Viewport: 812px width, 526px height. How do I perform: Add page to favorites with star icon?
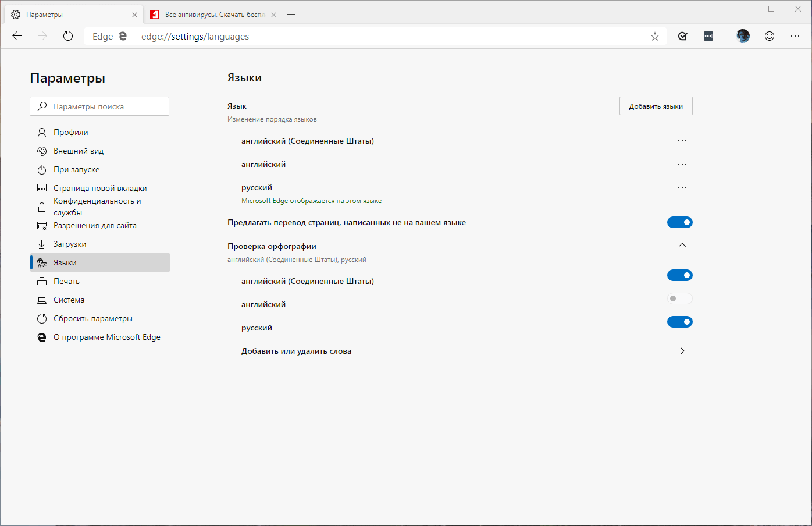tap(655, 36)
